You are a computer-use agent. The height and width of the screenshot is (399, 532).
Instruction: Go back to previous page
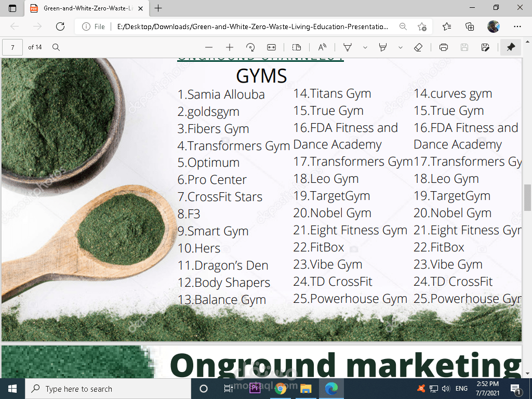tap(15, 26)
